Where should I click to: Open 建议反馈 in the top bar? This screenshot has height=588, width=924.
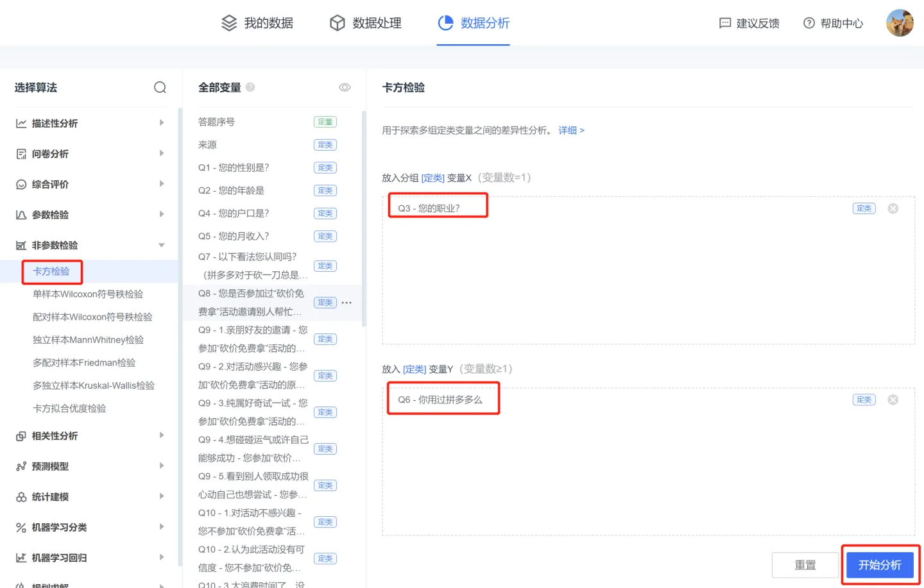point(749,23)
